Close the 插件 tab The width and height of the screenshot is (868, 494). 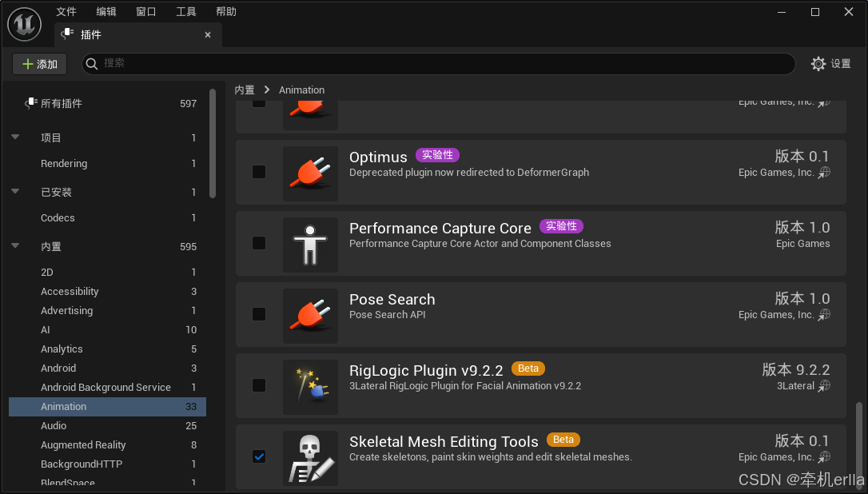click(x=208, y=35)
